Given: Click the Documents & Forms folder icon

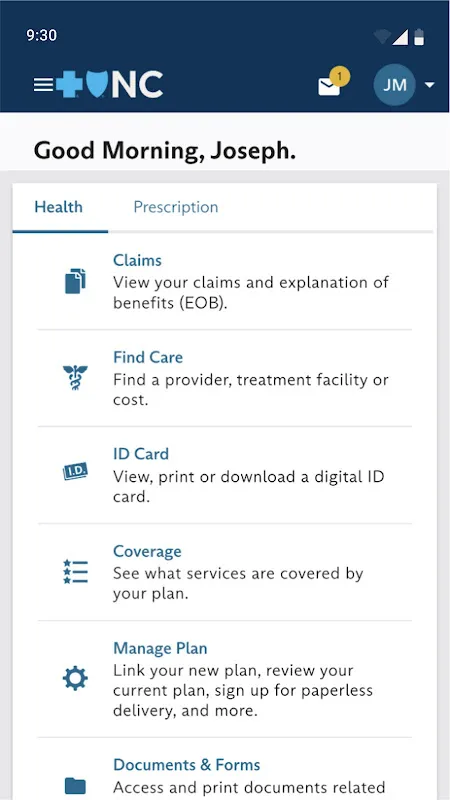Looking at the screenshot, I should 76,786.
